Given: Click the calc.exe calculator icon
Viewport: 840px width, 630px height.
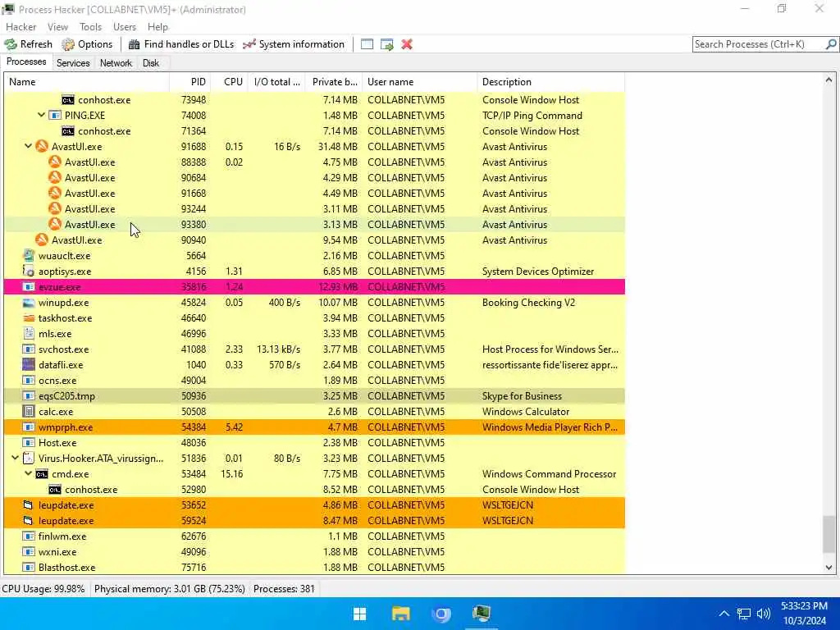Looking at the screenshot, I should [x=29, y=412].
